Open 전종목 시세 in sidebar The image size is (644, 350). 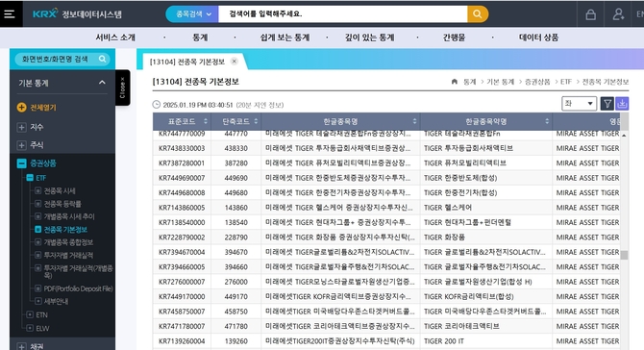[x=60, y=191]
